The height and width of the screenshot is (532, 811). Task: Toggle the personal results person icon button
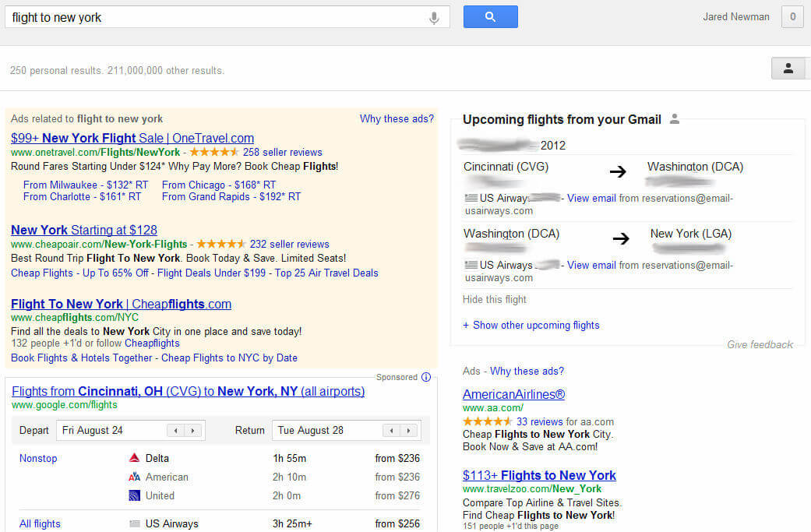[x=788, y=69]
